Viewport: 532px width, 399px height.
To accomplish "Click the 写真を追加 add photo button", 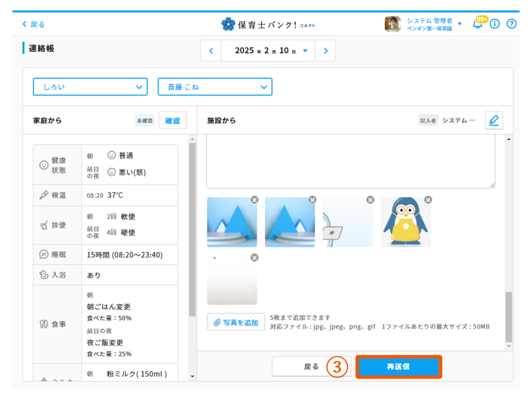I will 236,322.
